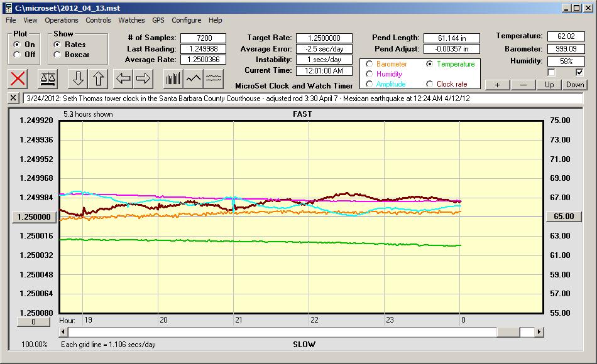Click the Current Time field
The width and height of the screenshot is (597, 364).
click(x=324, y=70)
